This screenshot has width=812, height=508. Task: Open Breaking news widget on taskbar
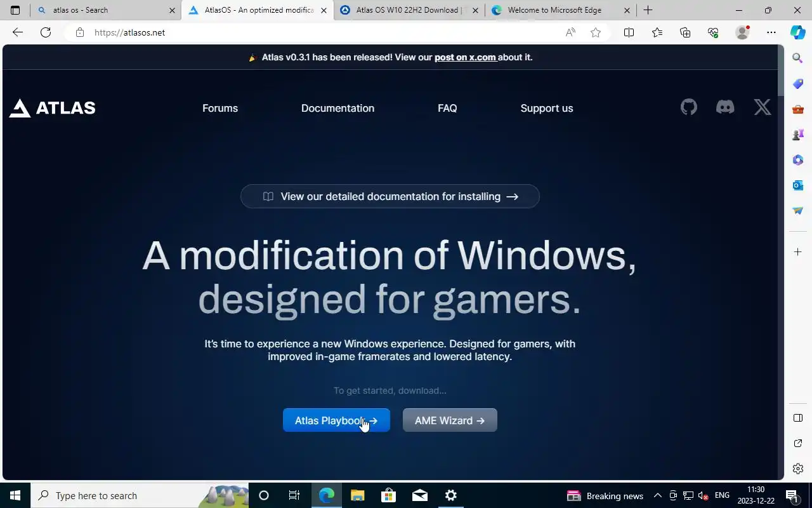[x=605, y=496]
